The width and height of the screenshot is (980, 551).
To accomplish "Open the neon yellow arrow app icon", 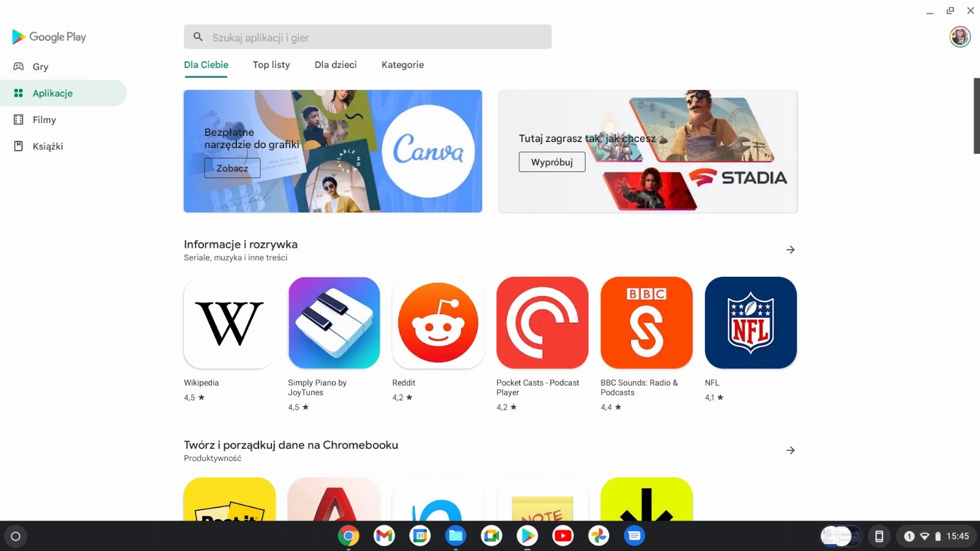I will (646, 499).
